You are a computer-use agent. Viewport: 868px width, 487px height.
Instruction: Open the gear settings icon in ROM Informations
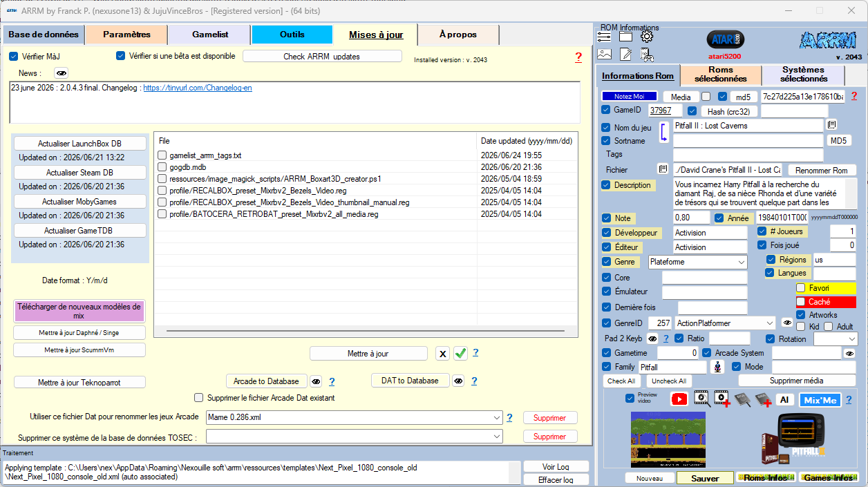(x=647, y=37)
